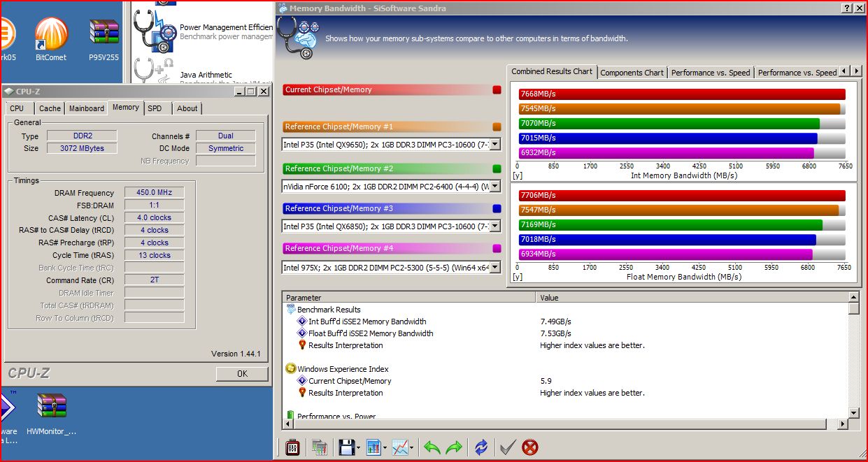The height and width of the screenshot is (462, 868).
Task: Select the orange 7547MB/s Float bandwidth bar
Action: (x=678, y=210)
